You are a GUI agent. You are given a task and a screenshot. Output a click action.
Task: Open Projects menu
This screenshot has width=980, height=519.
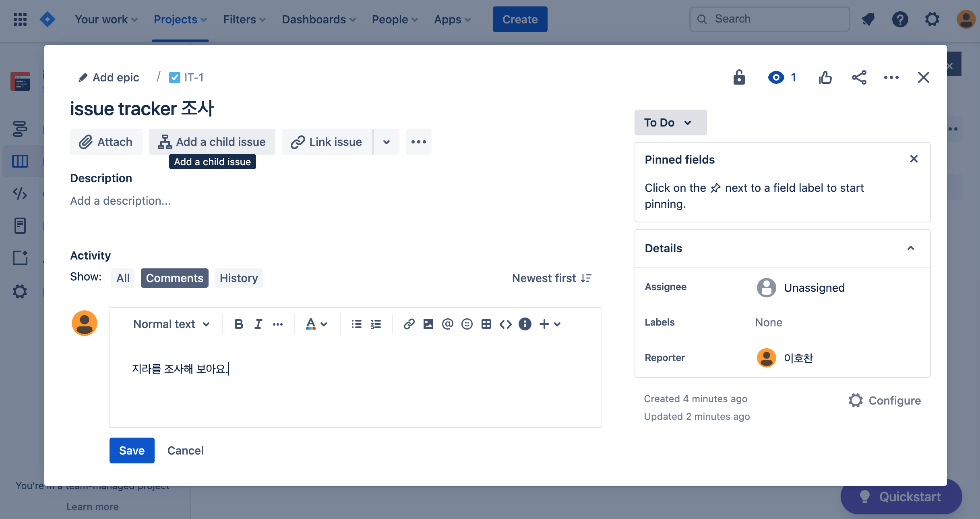[180, 19]
